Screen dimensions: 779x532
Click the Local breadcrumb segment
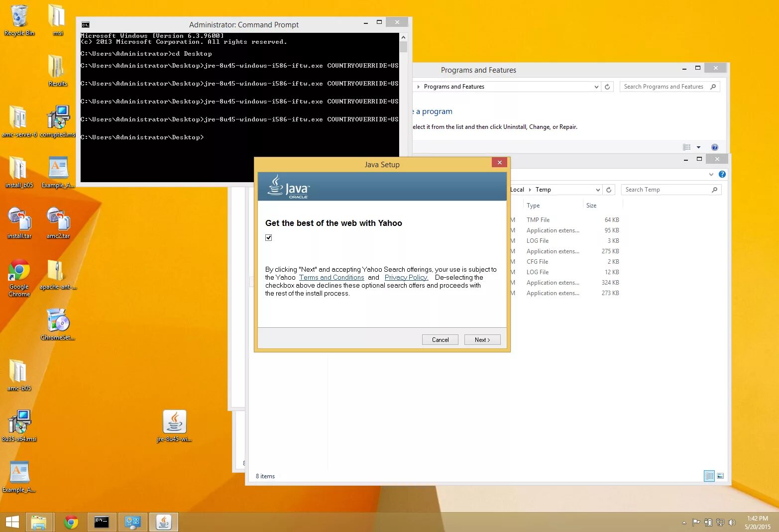(x=517, y=190)
